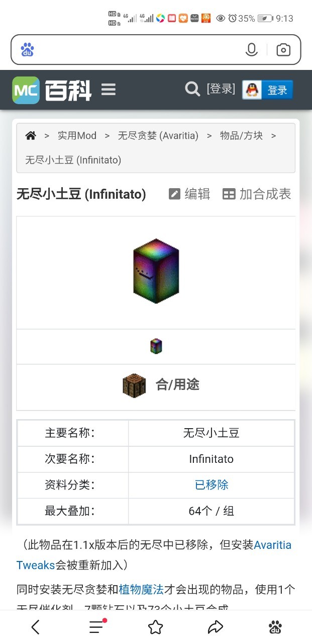
Task: Open the 已移除 category link
Action: [x=212, y=485]
